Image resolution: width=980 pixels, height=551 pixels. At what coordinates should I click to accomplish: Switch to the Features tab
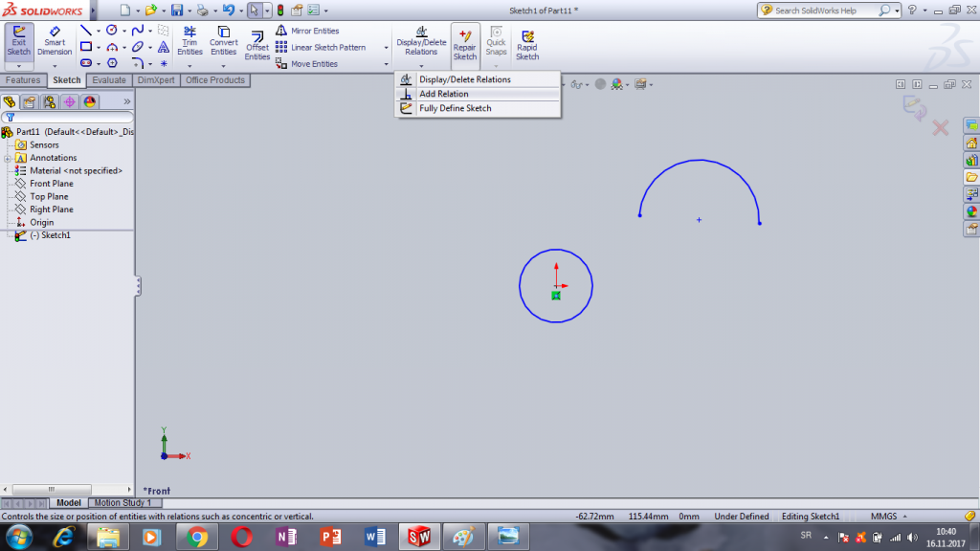tap(23, 80)
